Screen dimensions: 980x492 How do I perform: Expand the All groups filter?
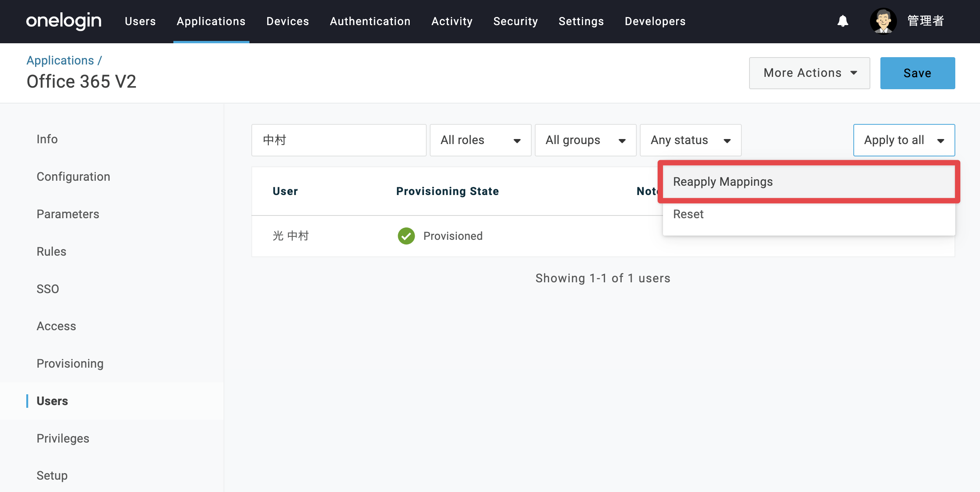click(x=585, y=140)
